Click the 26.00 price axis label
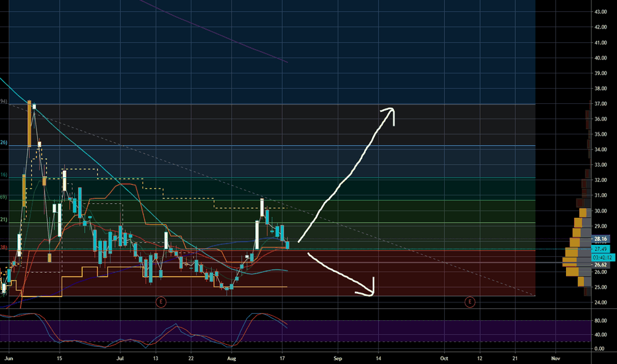Viewport: 617px width, 364px height. [x=600, y=272]
